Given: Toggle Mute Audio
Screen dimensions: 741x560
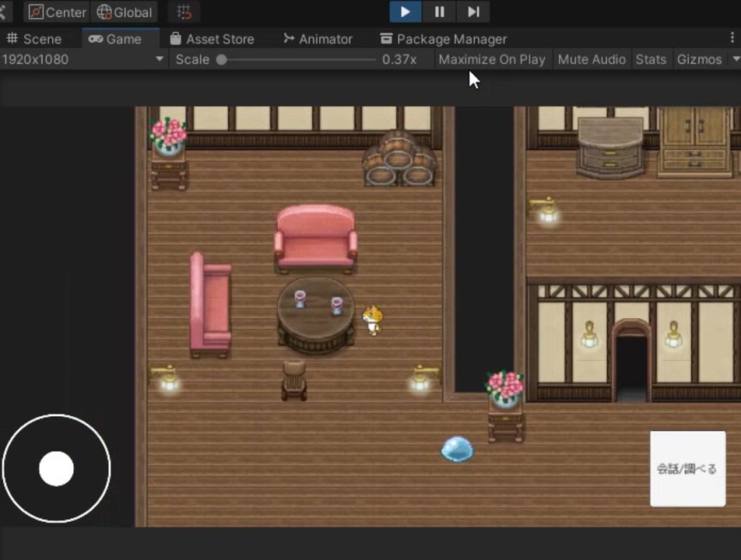Looking at the screenshot, I should tap(592, 59).
